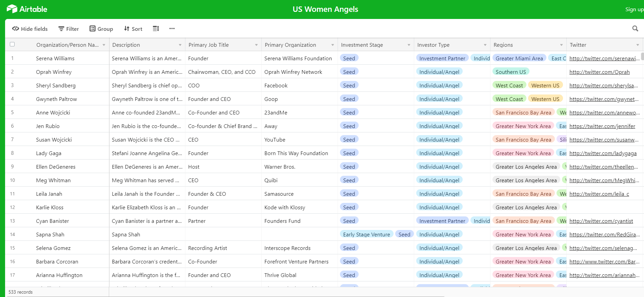Expand the Description column dropdown arrow

[180, 45]
